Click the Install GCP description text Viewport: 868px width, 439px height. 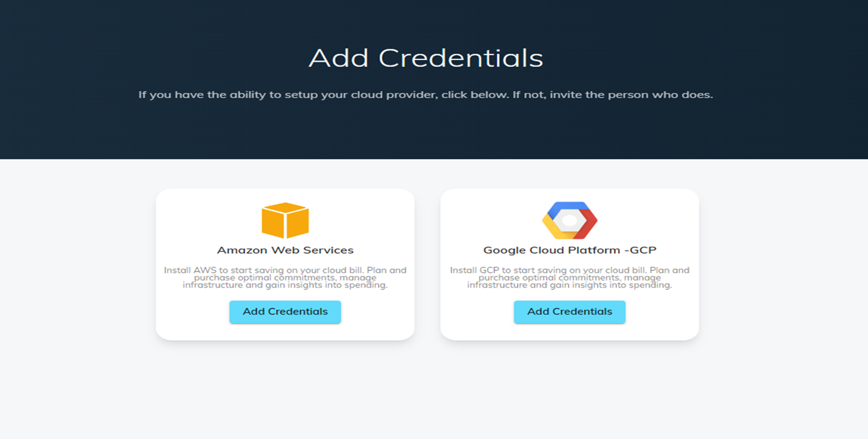click(x=569, y=278)
